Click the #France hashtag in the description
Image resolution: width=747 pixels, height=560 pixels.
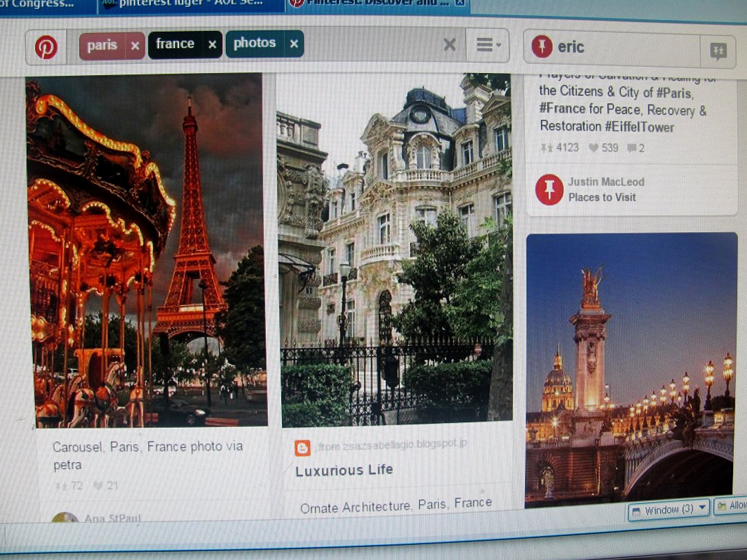tap(562, 109)
